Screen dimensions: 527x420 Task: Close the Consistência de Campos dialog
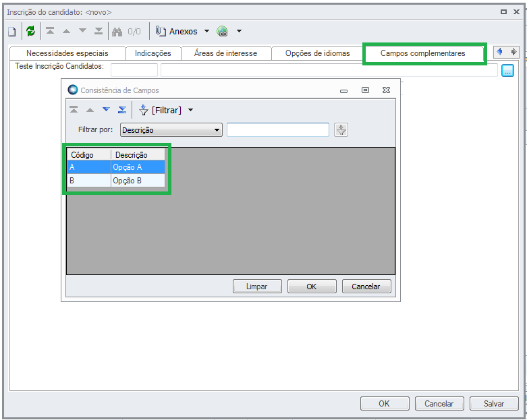click(386, 90)
